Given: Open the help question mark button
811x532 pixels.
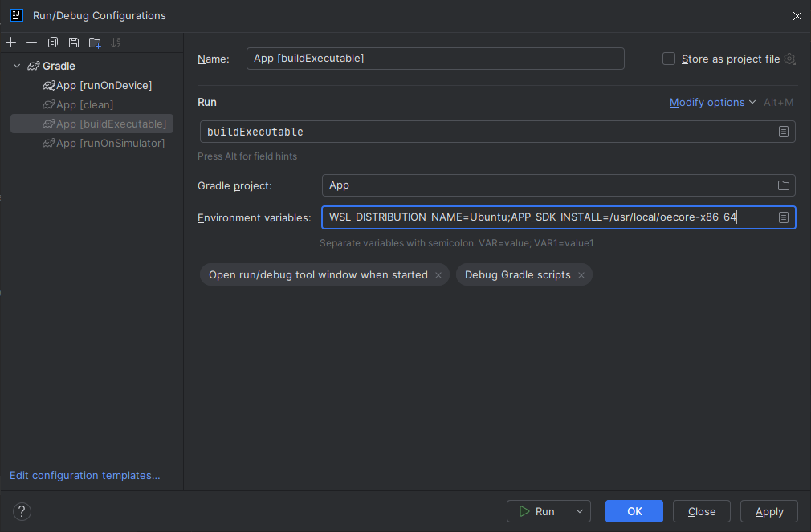Looking at the screenshot, I should click(22, 511).
